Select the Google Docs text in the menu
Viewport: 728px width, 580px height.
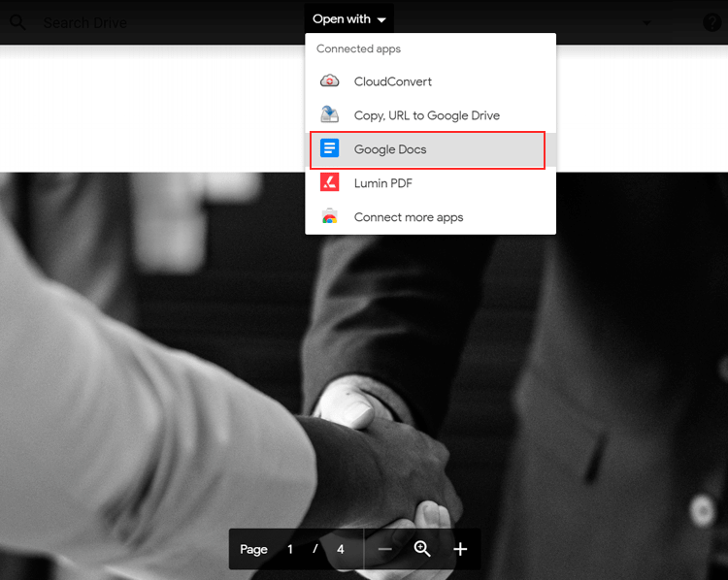coord(390,149)
